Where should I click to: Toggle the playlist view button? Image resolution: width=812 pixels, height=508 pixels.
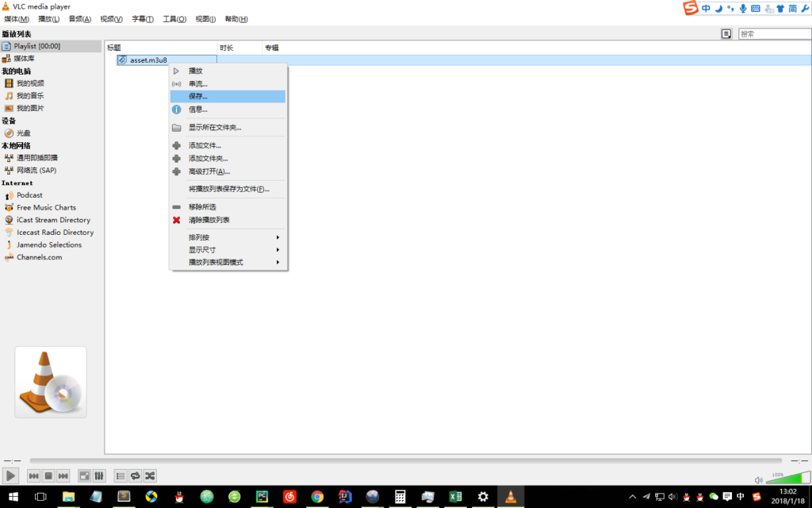click(x=121, y=475)
